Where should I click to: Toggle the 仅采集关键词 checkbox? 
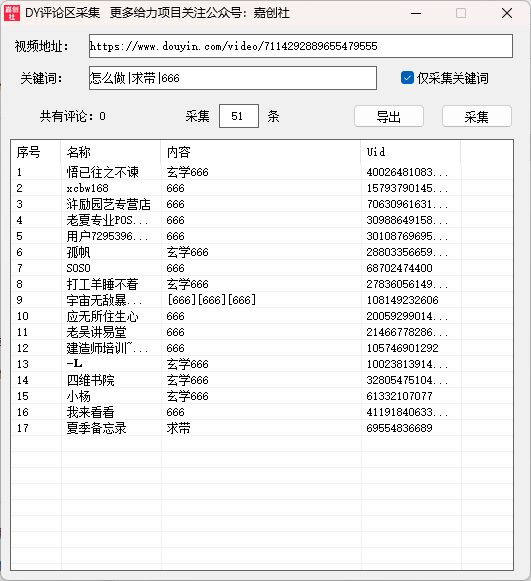[407, 78]
